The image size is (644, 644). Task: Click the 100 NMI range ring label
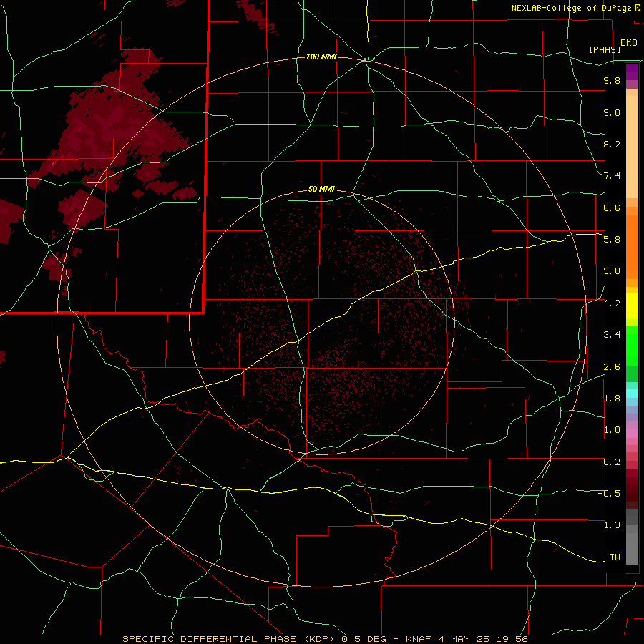pos(321,57)
